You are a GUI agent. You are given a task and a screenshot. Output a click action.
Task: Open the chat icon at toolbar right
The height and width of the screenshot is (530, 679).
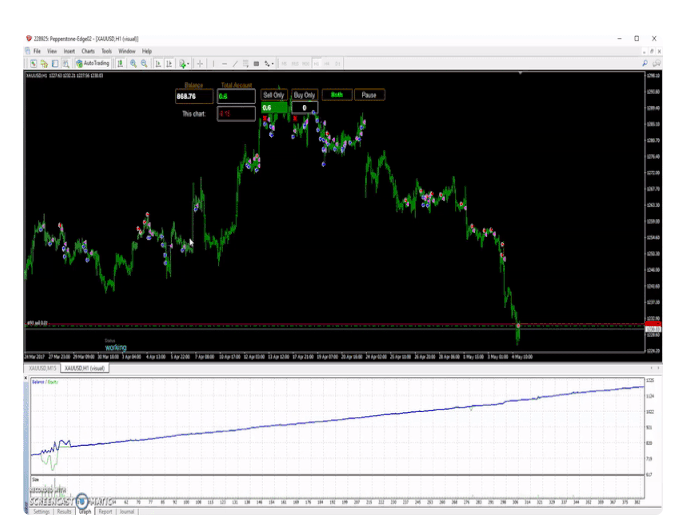(x=656, y=64)
